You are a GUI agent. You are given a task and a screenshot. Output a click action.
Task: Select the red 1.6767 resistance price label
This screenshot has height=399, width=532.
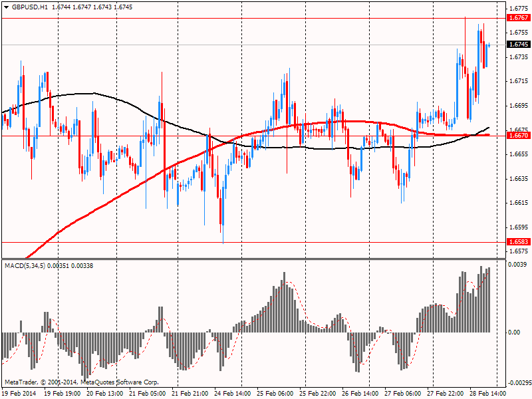coord(518,18)
